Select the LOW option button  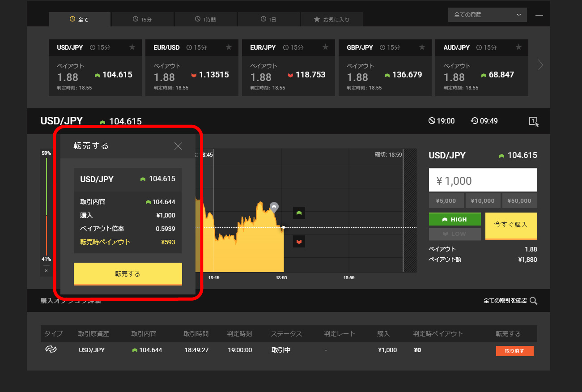pos(455,234)
